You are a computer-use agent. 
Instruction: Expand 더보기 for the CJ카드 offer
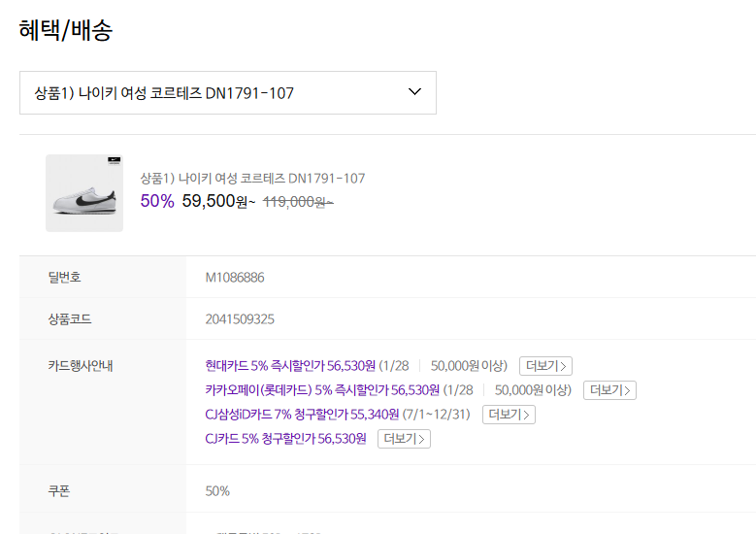[x=404, y=439]
